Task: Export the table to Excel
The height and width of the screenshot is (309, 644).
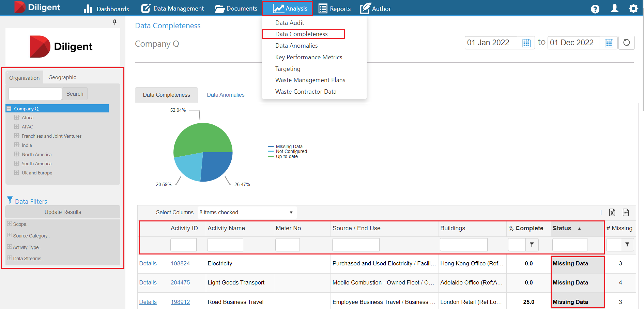Action: (612, 212)
